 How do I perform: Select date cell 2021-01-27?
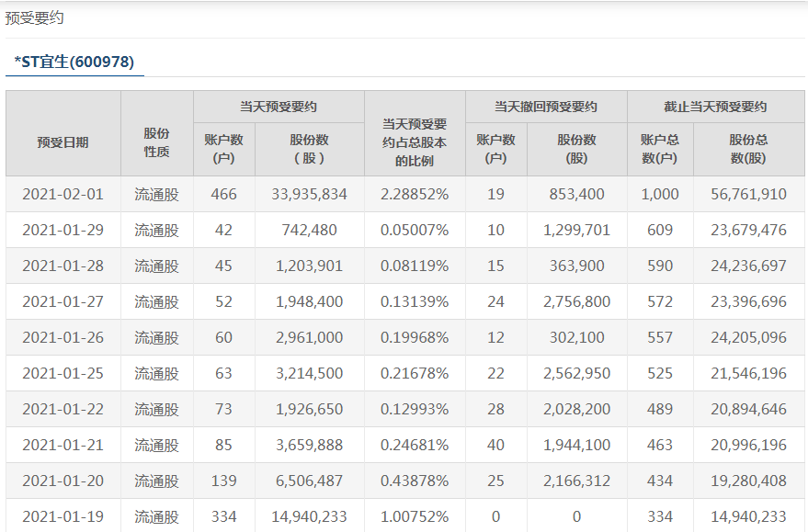pos(63,301)
